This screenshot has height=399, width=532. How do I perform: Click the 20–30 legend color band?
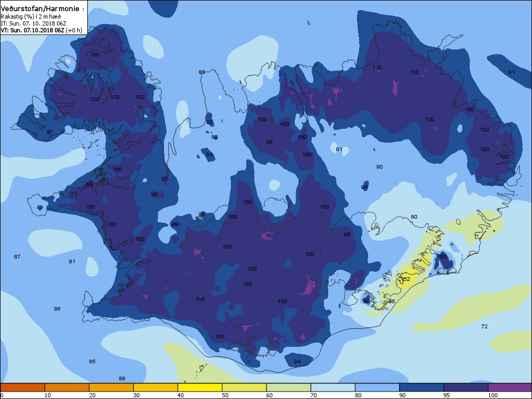pyautogui.click(x=111, y=387)
